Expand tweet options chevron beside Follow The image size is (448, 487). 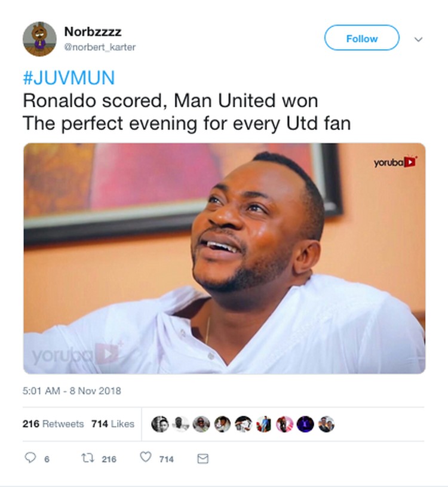[x=419, y=39]
